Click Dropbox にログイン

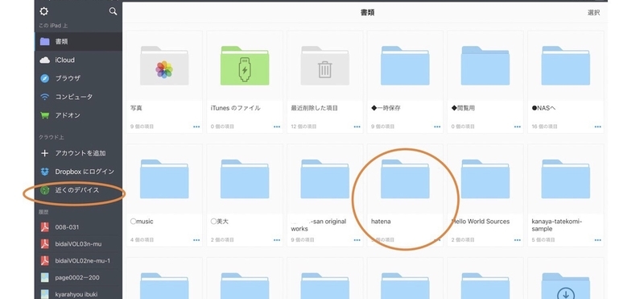78,172
